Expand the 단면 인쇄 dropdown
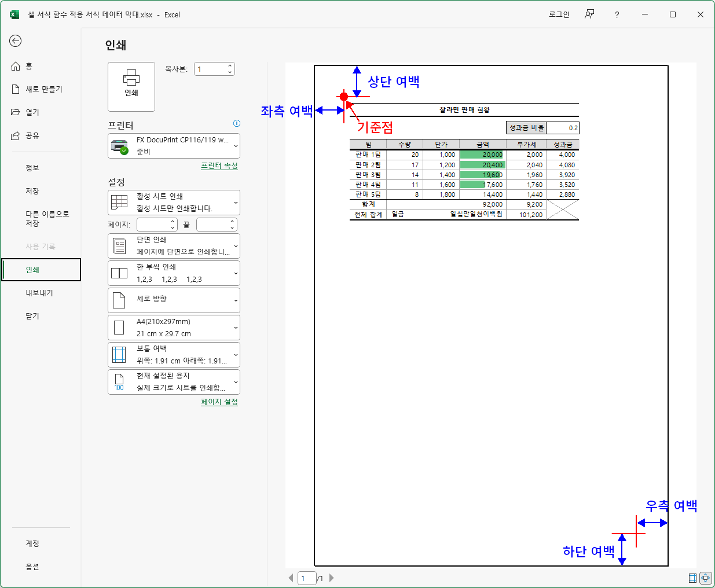 coord(174,246)
